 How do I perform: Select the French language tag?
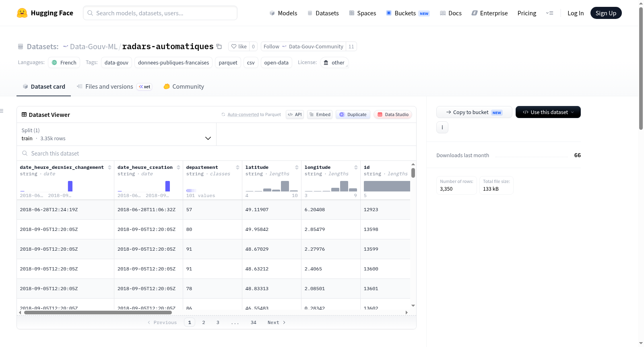pos(64,62)
